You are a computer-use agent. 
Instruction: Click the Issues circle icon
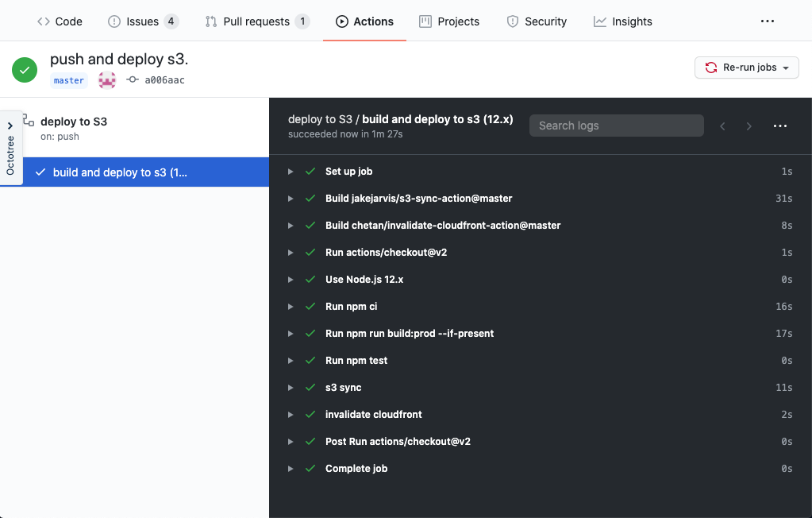coord(114,21)
